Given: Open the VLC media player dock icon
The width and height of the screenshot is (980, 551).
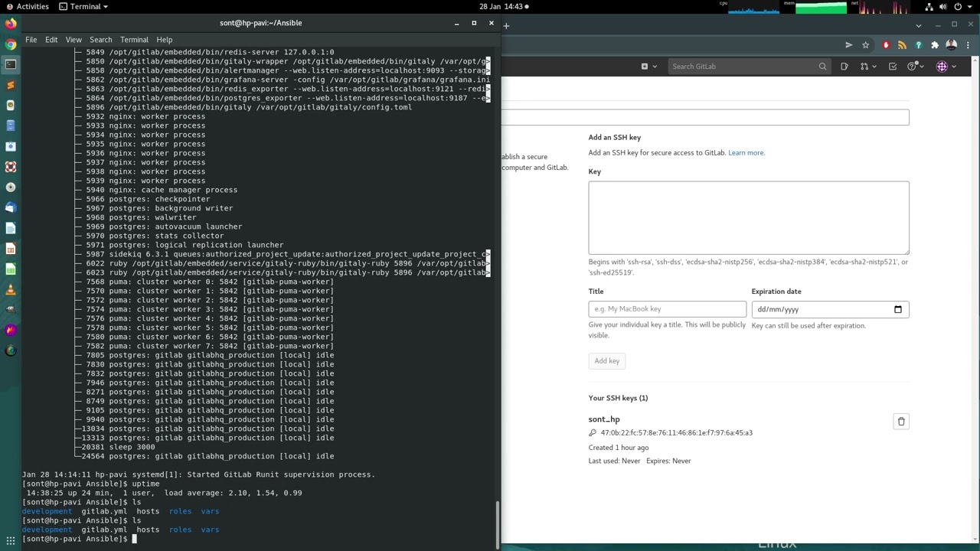Looking at the screenshot, I should coord(11,289).
